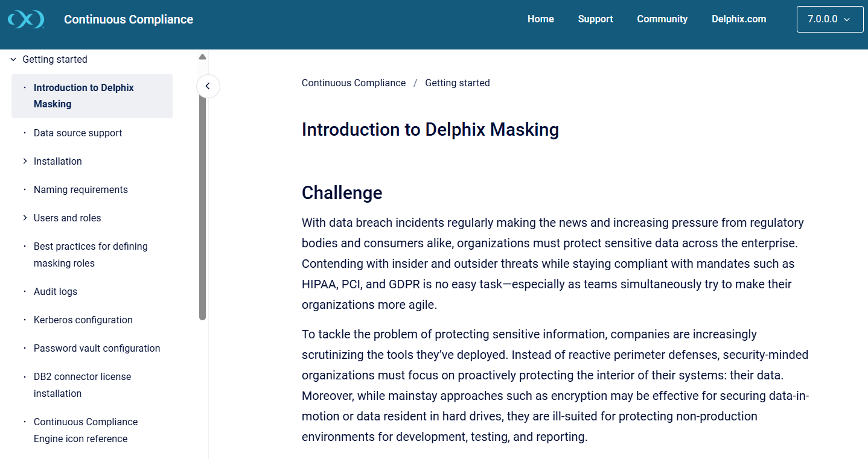Click the Delphix logo in the header
This screenshot has width=868, height=459.
click(x=26, y=19)
